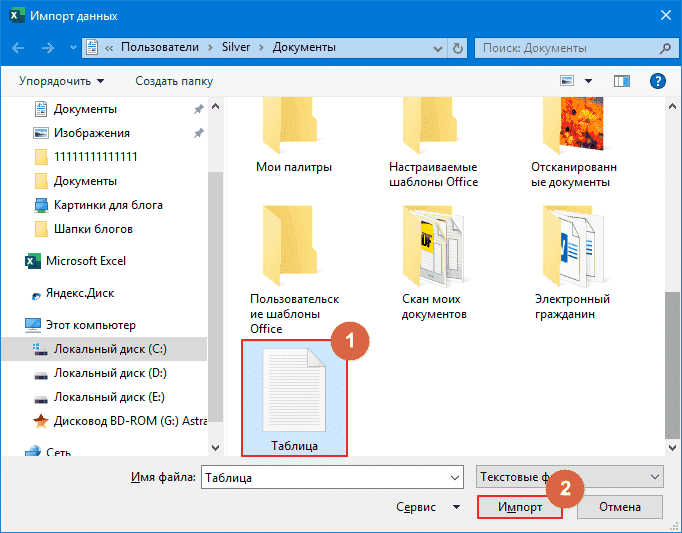Click the Back navigation arrow
The height and width of the screenshot is (533, 682).
point(18,48)
